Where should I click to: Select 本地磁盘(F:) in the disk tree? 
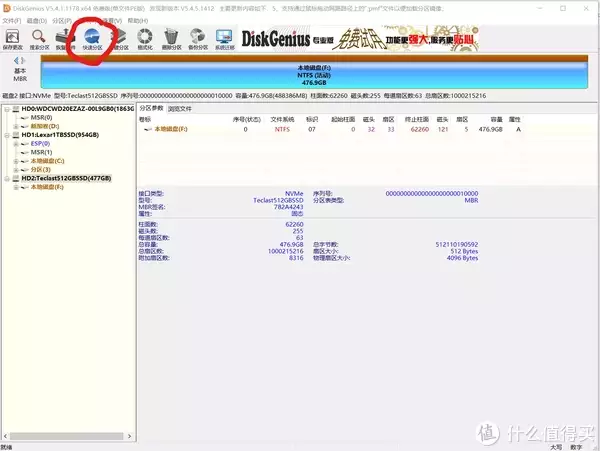pos(47,187)
